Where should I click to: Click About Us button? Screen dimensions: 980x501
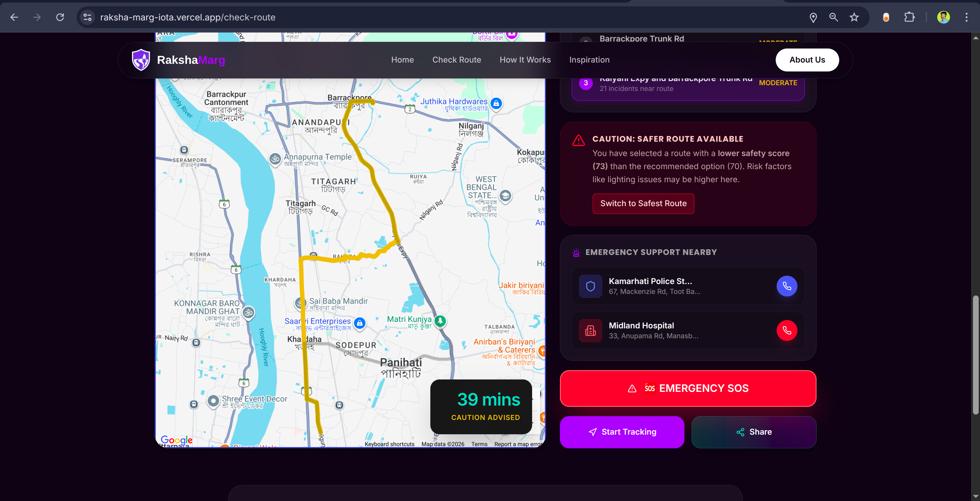[807, 60]
